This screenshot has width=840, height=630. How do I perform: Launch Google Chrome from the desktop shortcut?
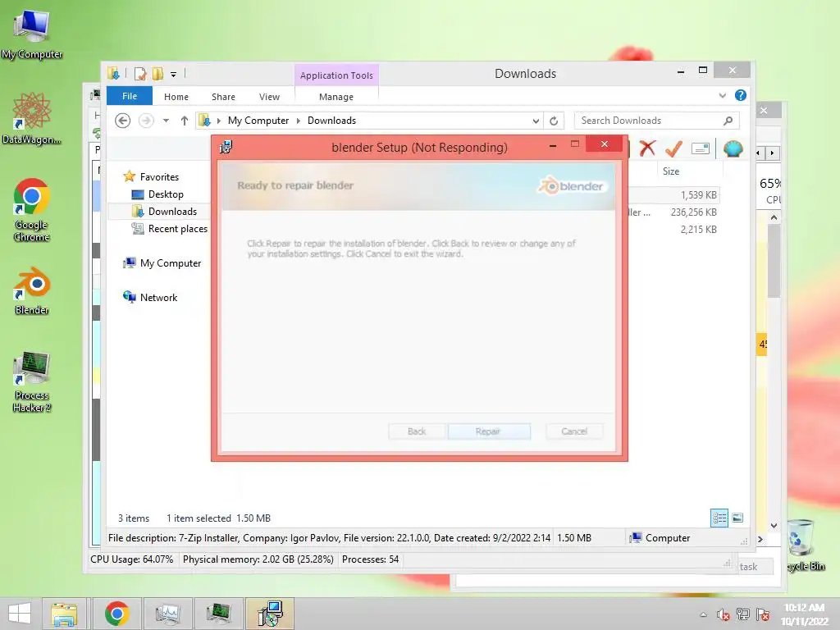[32, 209]
